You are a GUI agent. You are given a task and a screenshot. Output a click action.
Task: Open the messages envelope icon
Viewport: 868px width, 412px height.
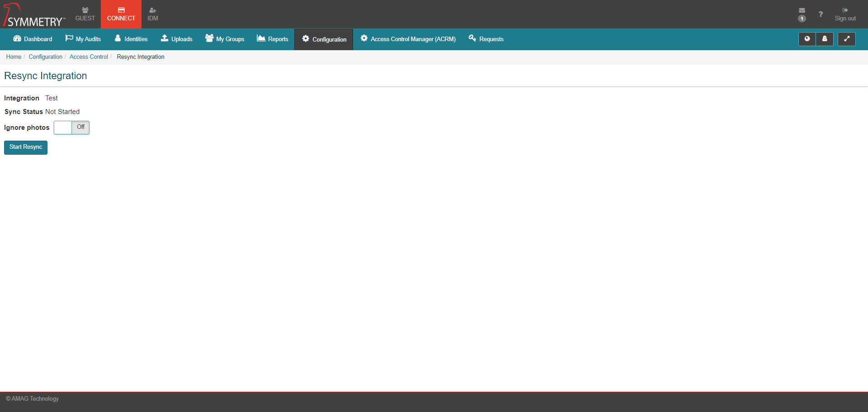802,10
